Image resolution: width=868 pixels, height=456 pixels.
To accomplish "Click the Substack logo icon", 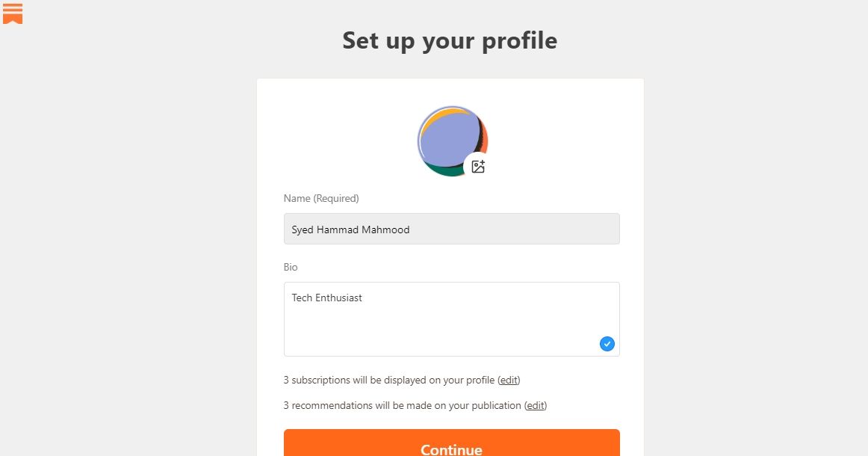I will (13, 13).
